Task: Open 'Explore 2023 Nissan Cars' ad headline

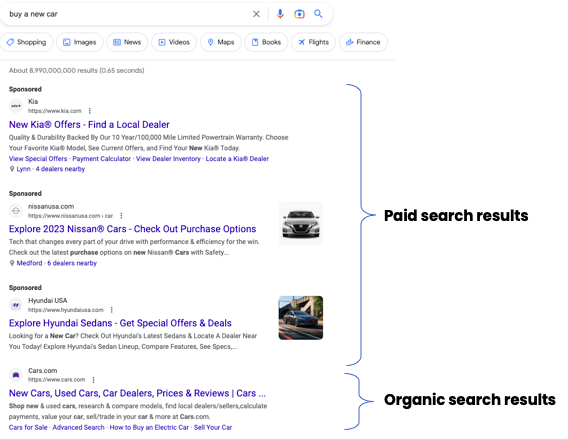Action: click(132, 229)
